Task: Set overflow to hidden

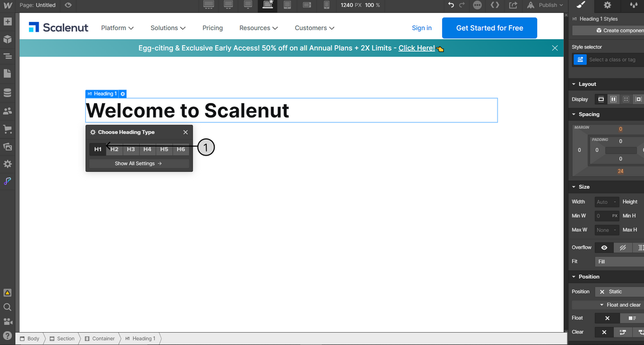Action: pyautogui.click(x=623, y=247)
